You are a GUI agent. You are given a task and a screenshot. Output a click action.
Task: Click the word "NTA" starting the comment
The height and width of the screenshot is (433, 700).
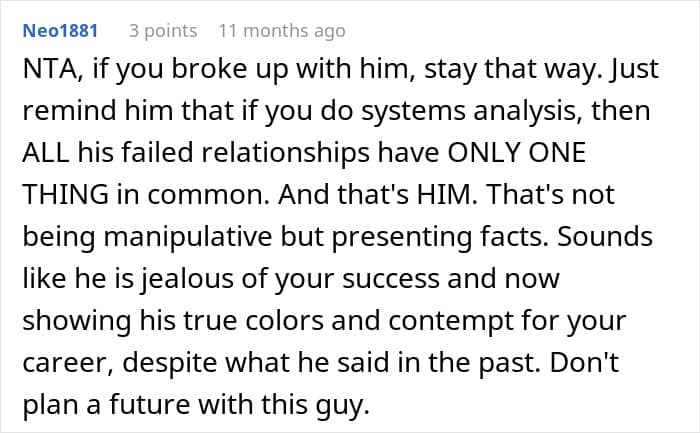[x=48, y=72]
